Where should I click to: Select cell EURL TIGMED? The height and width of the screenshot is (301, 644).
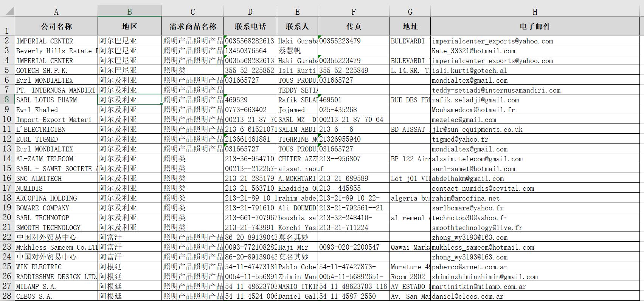point(56,139)
